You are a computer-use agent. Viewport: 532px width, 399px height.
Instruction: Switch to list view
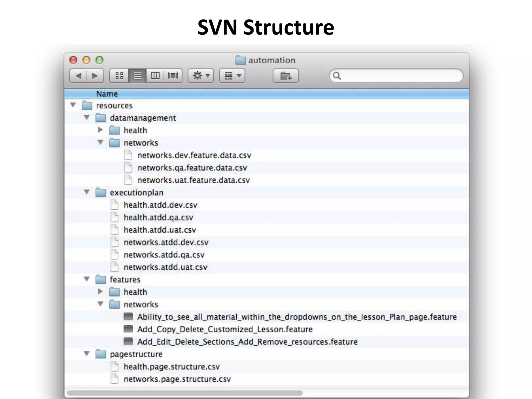click(137, 76)
